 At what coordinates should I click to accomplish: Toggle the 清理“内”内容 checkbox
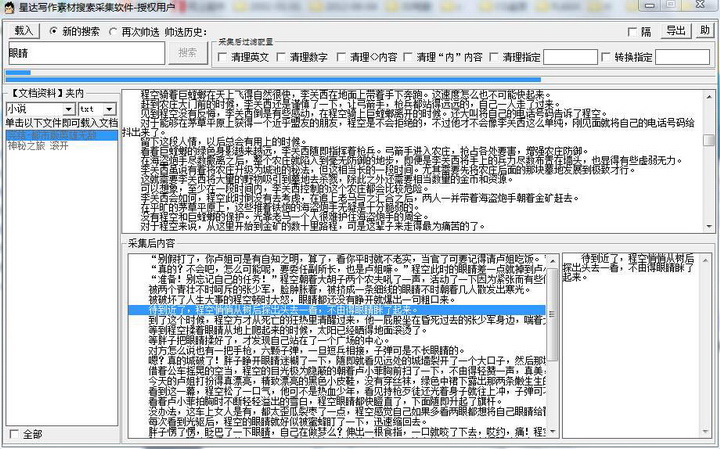[408, 57]
